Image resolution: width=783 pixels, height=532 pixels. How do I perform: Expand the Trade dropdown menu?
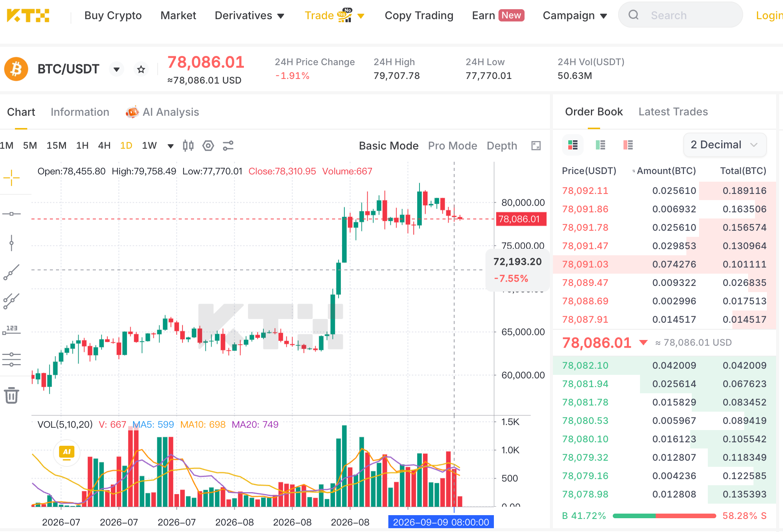click(361, 16)
